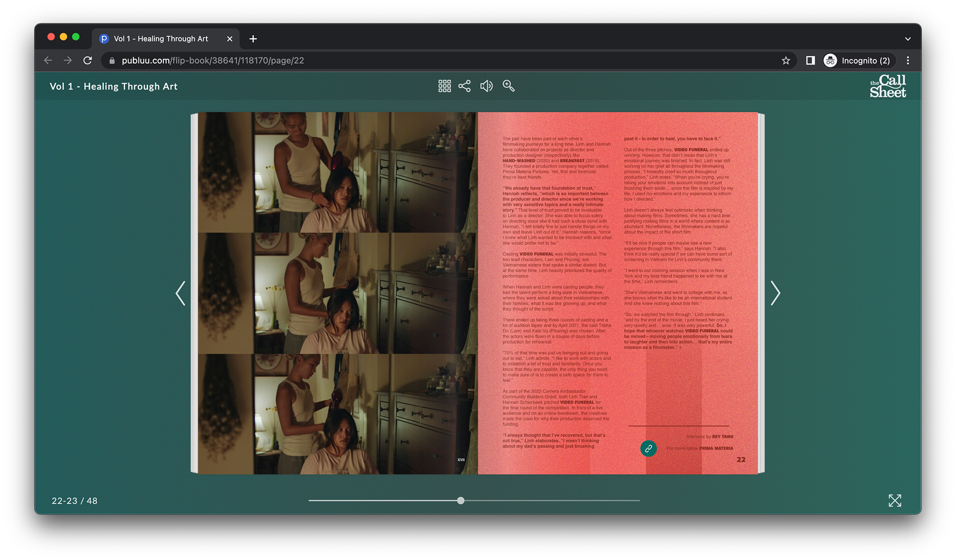Click the page progress slider handle
This screenshot has height=560, width=956.
461,501
